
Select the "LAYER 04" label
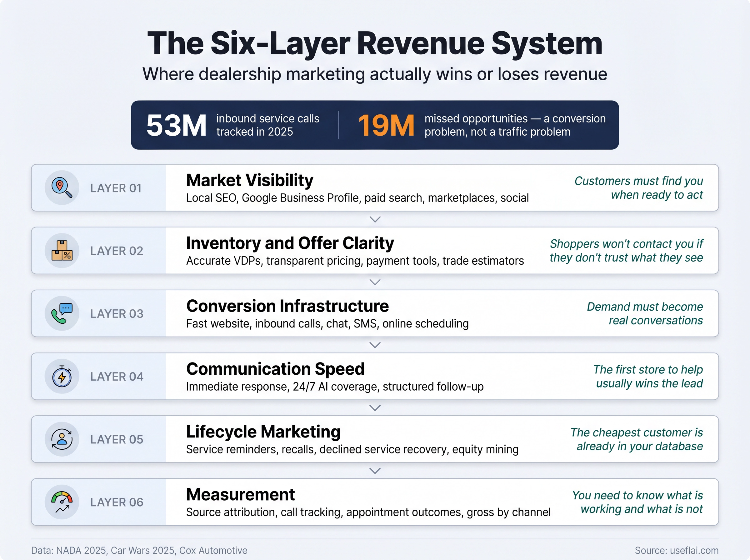pos(117,377)
